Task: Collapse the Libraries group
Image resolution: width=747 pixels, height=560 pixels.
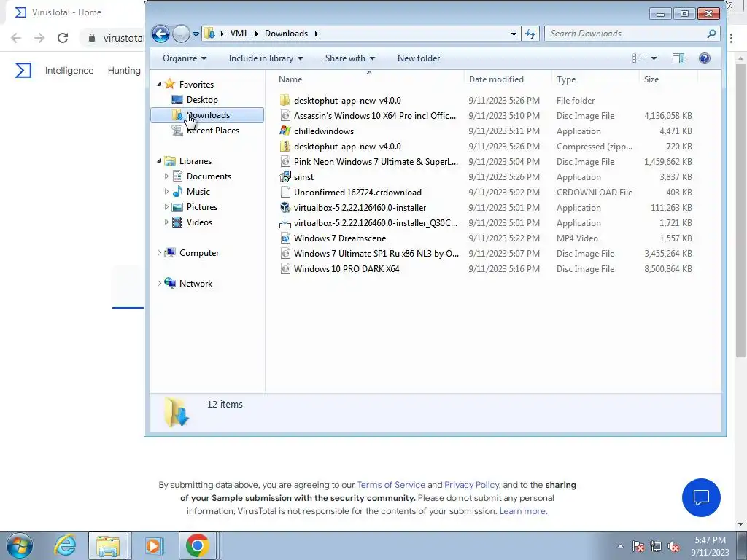Action: point(159,161)
